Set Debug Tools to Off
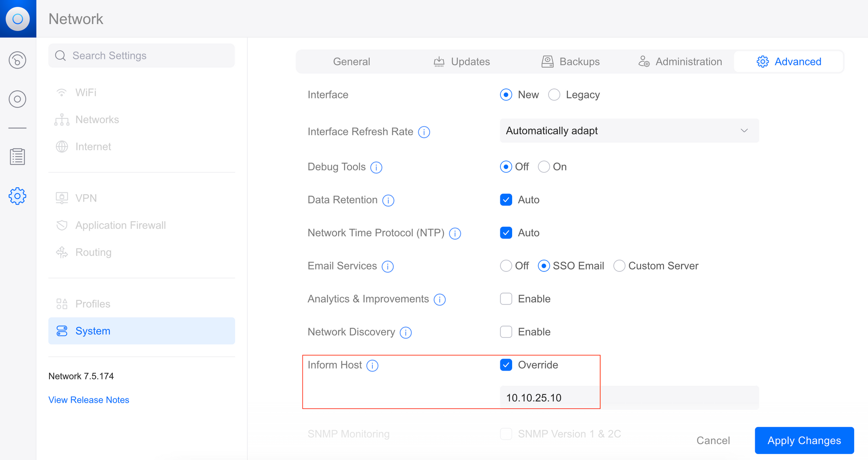Viewport: 868px width, 460px height. pyautogui.click(x=506, y=167)
